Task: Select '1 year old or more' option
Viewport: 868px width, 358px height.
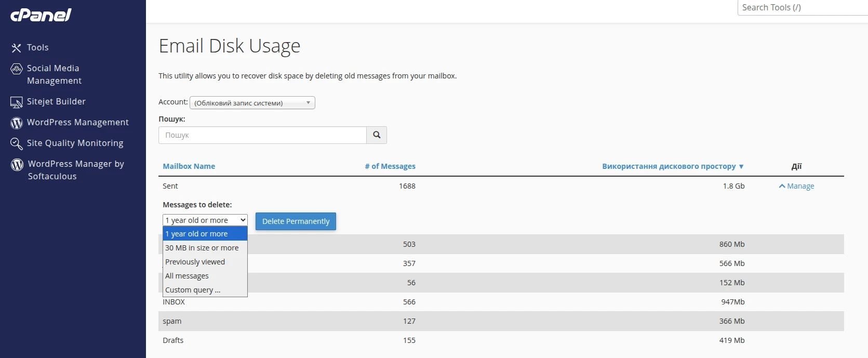Action: [197, 234]
